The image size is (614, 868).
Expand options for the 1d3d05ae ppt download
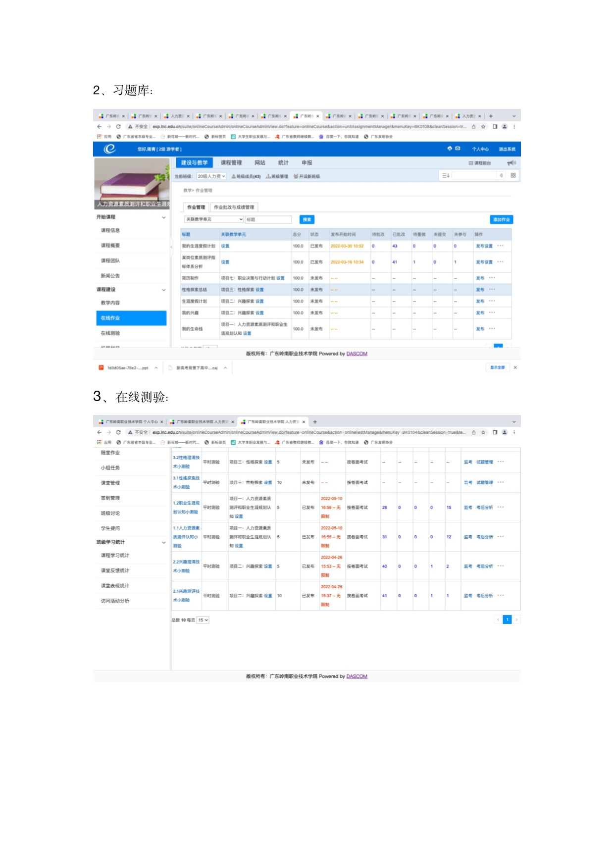click(156, 368)
